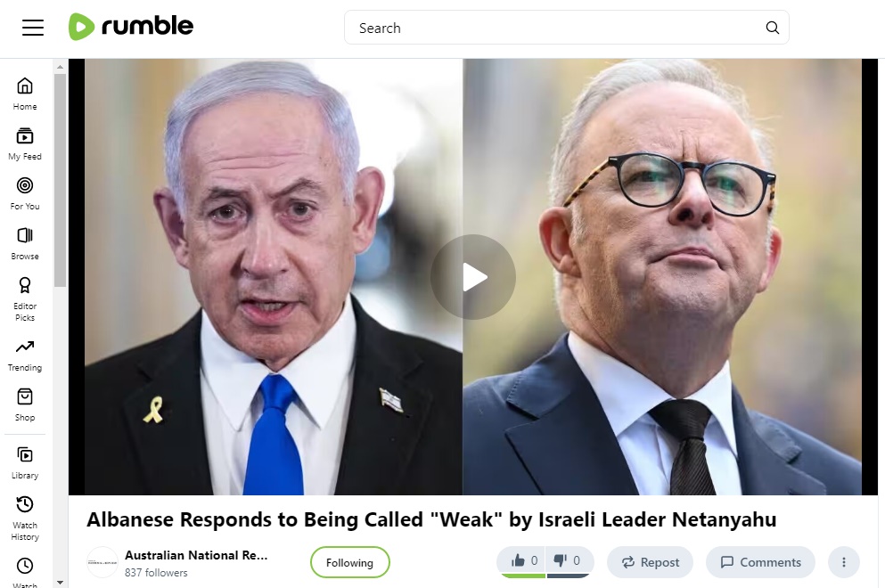Open Editor Picks page
This screenshot has width=885, height=588.
tap(25, 299)
